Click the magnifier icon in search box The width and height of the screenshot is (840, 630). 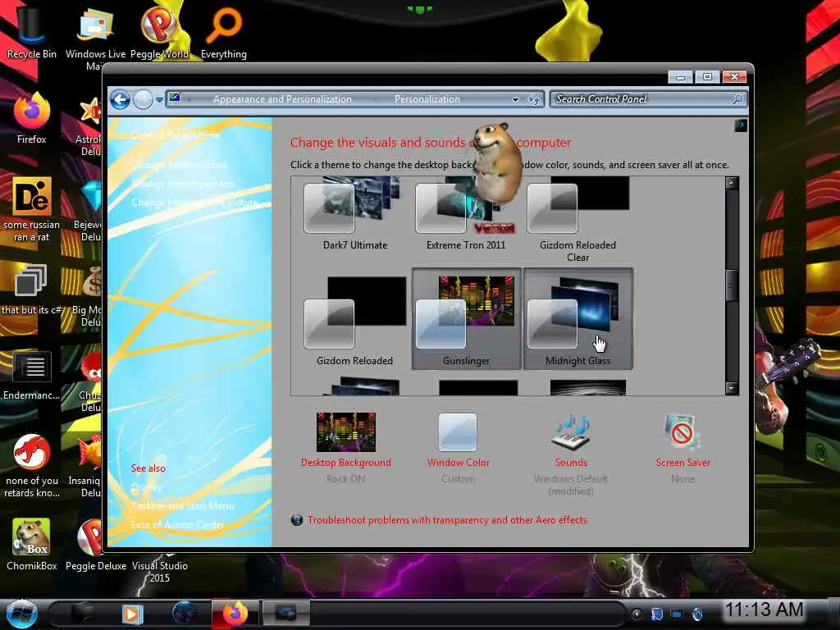coord(737,99)
